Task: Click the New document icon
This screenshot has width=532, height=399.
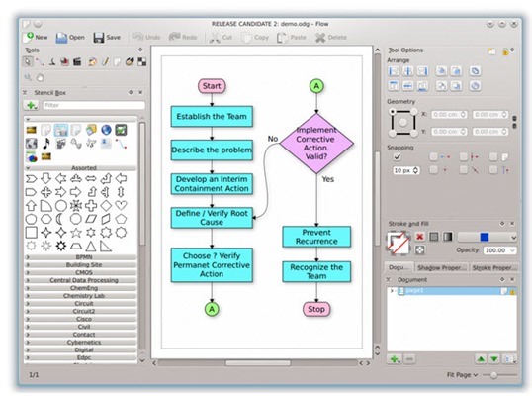Action: pos(29,37)
